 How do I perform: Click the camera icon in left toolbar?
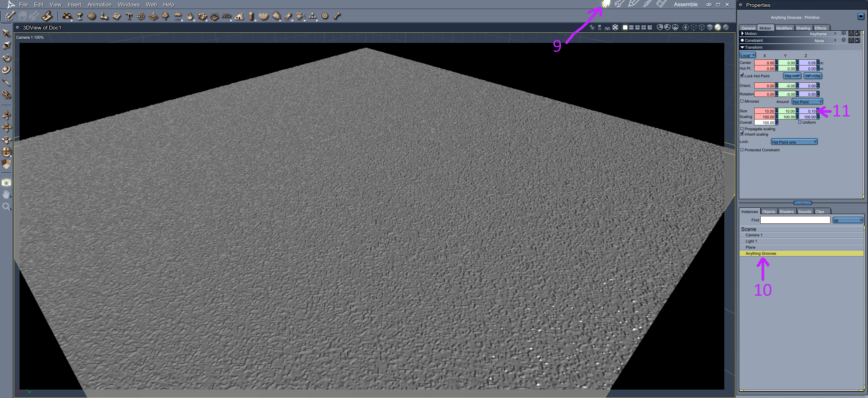[6, 182]
